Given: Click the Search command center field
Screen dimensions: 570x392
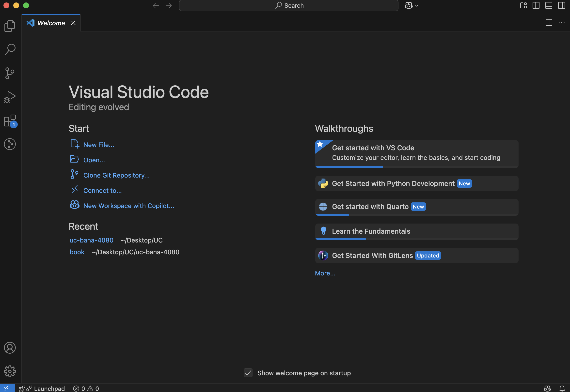Looking at the screenshot, I should point(288,5).
